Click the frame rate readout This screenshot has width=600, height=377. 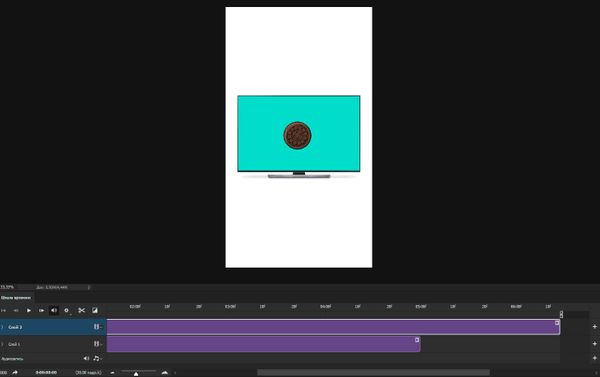(88, 372)
